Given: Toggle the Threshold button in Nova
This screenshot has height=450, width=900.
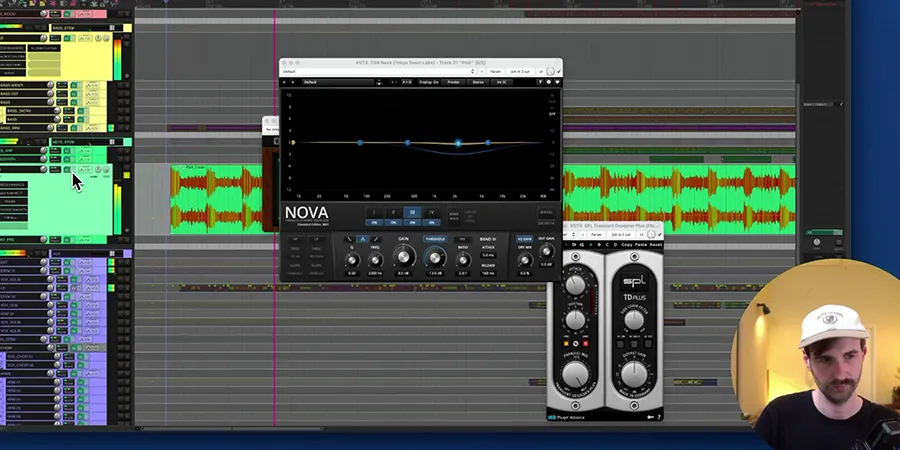Looking at the screenshot, I should (435, 239).
